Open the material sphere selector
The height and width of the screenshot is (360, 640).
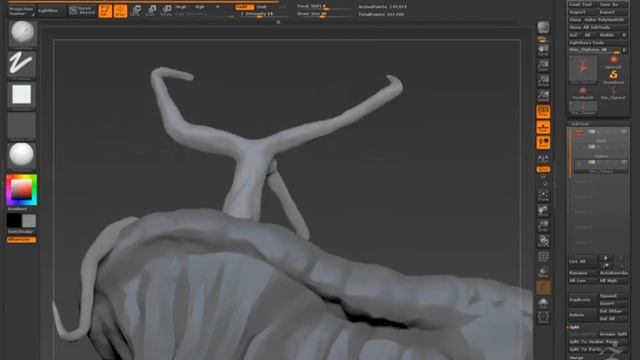[22, 156]
